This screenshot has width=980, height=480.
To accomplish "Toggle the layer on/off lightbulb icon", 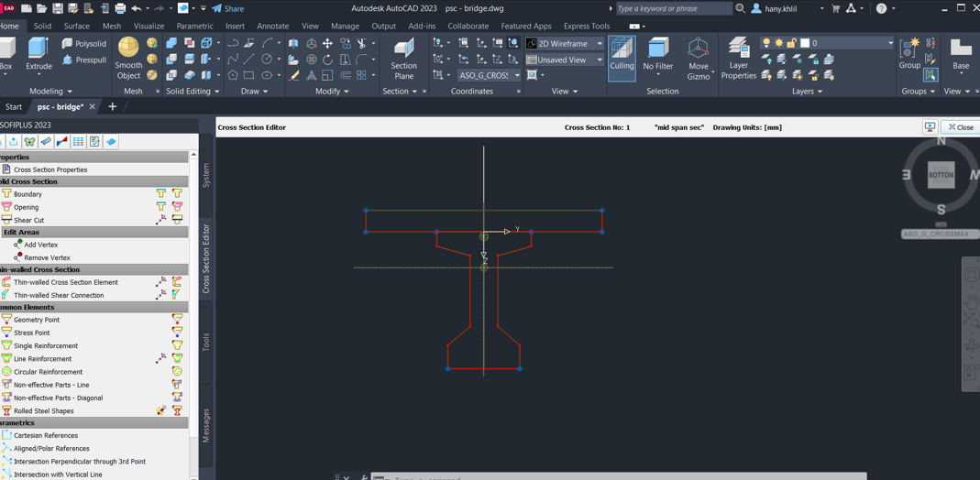I will pyautogui.click(x=766, y=43).
